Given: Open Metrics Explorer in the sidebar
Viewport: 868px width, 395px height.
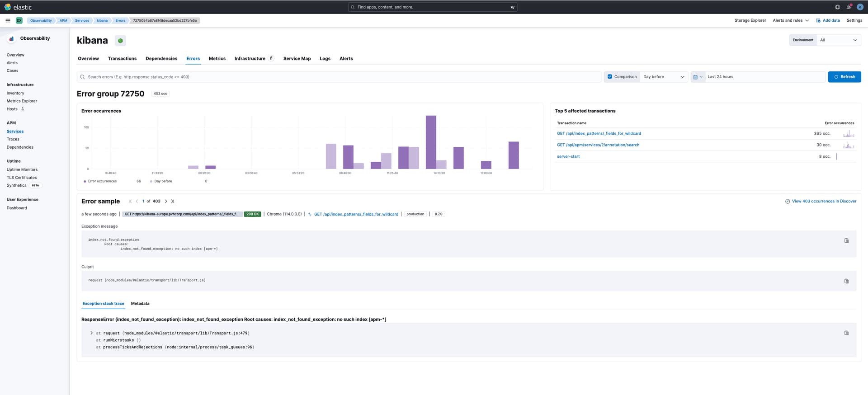Looking at the screenshot, I should point(22,101).
